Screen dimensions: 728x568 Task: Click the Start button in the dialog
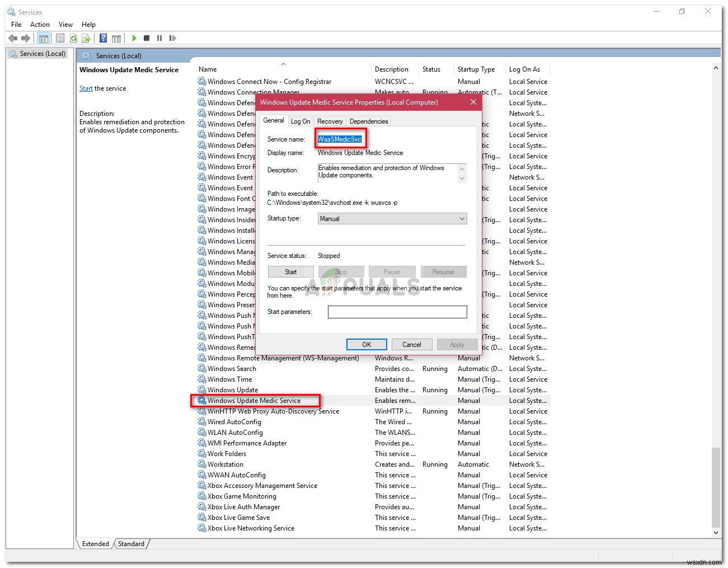[290, 272]
